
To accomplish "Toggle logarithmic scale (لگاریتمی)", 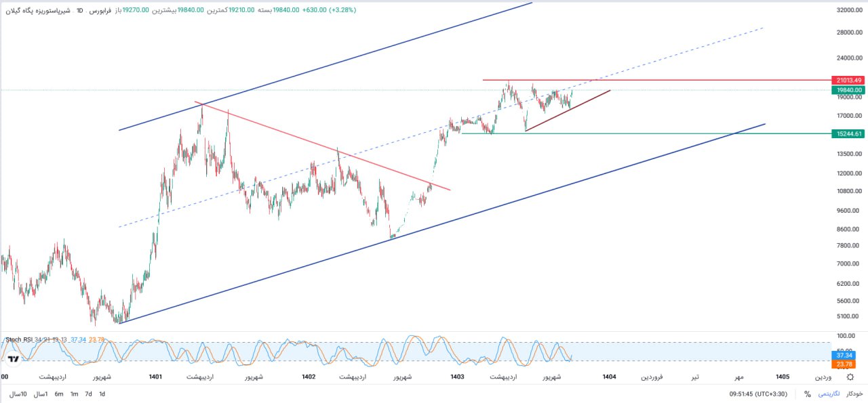I will click(x=828, y=394).
